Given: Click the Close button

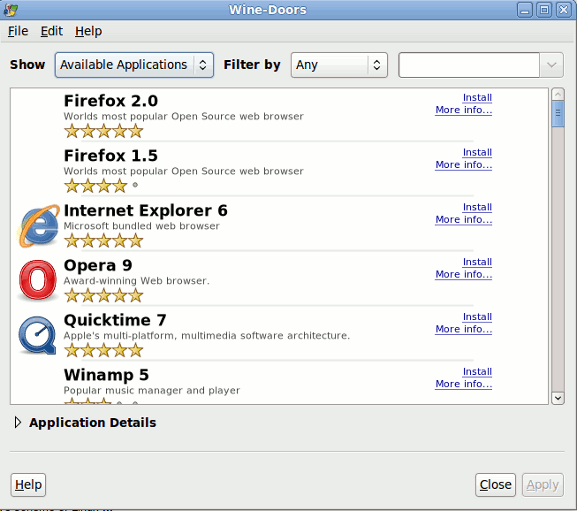Looking at the screenshot, I should (495, 485).
